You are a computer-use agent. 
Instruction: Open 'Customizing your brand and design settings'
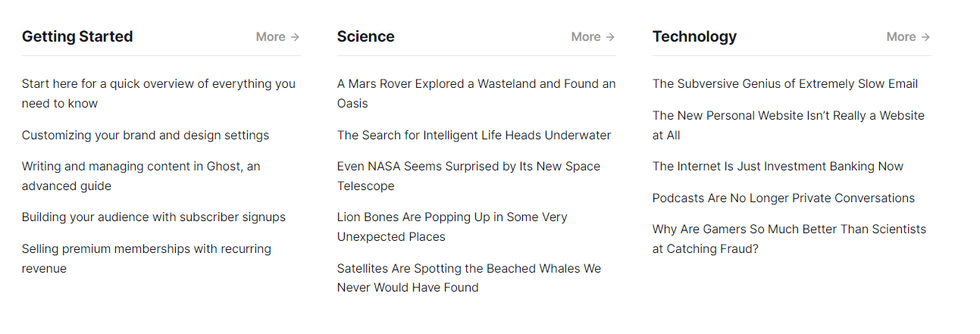click(146, 136)
